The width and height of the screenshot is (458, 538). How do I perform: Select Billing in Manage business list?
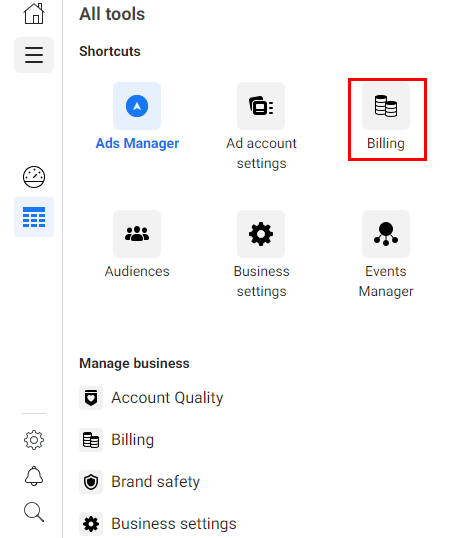click(x=117, y=440)
